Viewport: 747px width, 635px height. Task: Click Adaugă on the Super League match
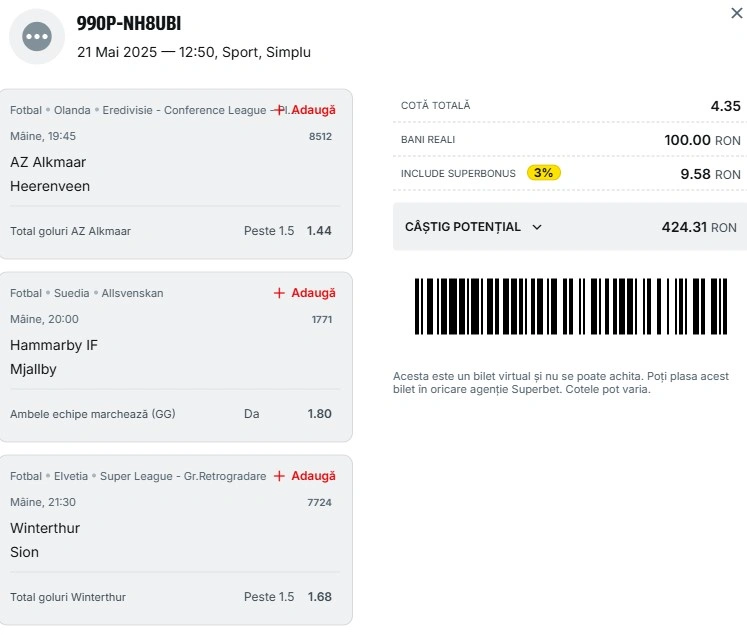pyautogui.click(x=313, y=476)
